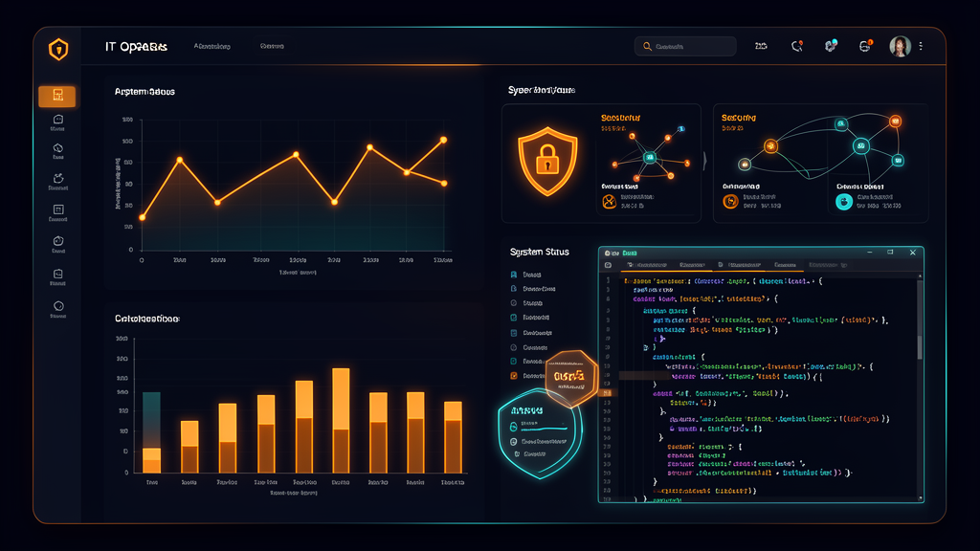This screenshot has width=980, height=551.
Task: Maximize the code editor window
Action: 890,253
